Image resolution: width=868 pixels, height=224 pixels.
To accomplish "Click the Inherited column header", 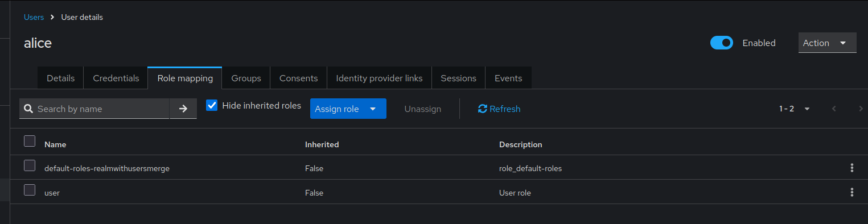I will [x=322, y=144].
